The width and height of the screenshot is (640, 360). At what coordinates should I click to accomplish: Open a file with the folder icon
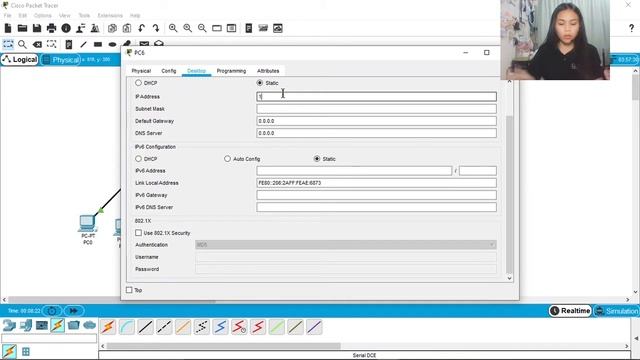(x=22, y=28)
